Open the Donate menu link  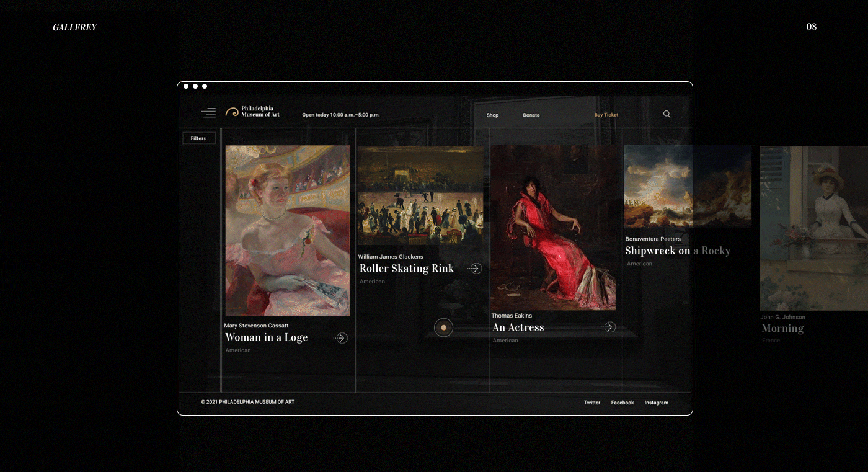tap(531, 115)
